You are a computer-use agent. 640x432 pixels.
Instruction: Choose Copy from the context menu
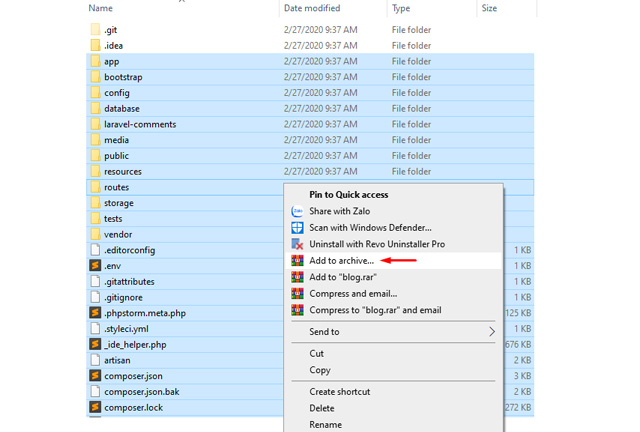pos(320,370)
